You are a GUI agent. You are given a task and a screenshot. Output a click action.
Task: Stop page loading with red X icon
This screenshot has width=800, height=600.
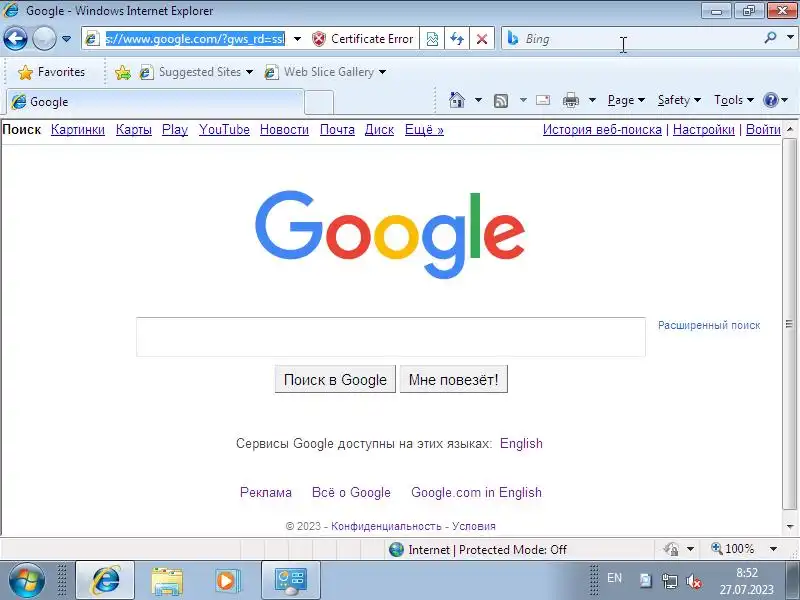tap(482, 39)
